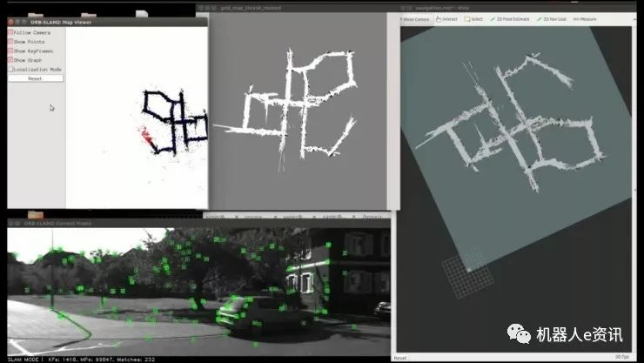The image size is (644, 363).
Task: Toggle the Show KeyFrames checkbox
Action: [x=10, y=50]
